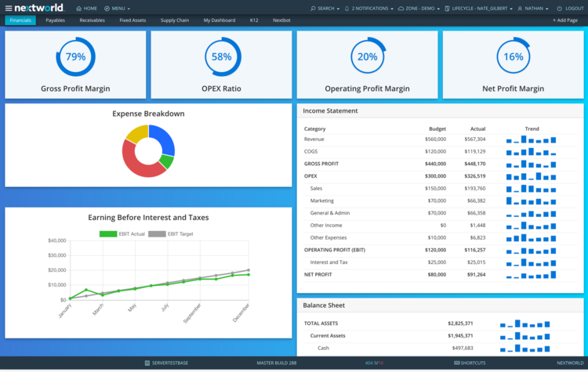Open the hamburger menu beside the Nextworld logo

[9, 8]
